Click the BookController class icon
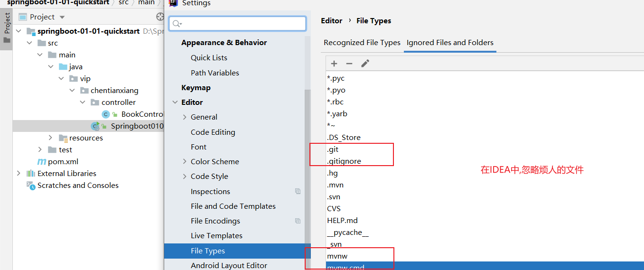The width and height of the screenshot is (644, 270). point(106,114)
